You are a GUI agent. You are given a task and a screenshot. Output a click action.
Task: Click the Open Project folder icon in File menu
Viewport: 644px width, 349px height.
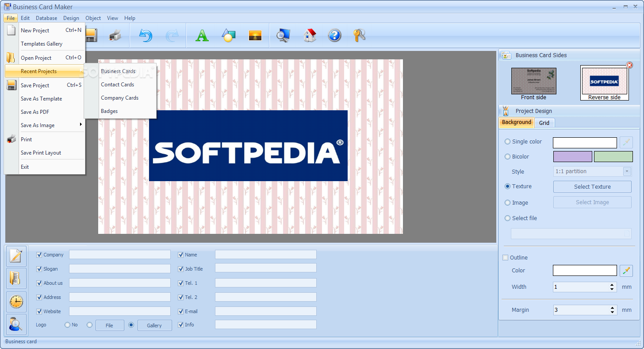point(11,58)
